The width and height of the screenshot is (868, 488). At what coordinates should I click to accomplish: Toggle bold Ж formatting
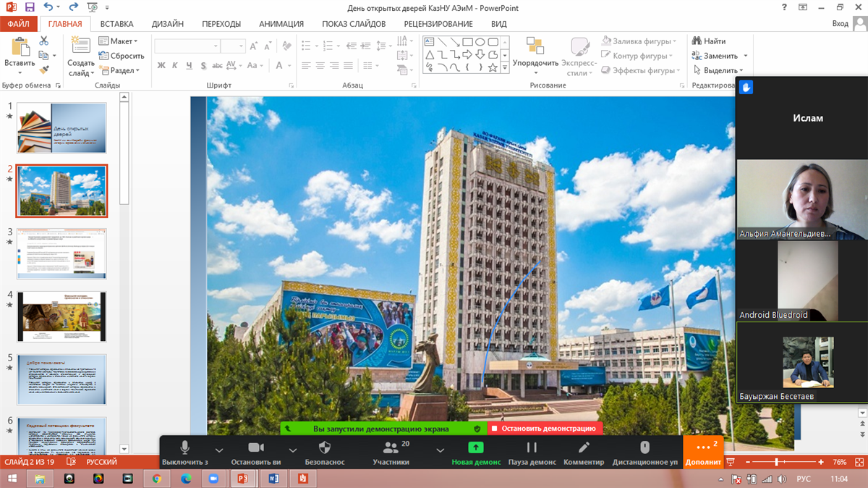click(x=161, y=65)
